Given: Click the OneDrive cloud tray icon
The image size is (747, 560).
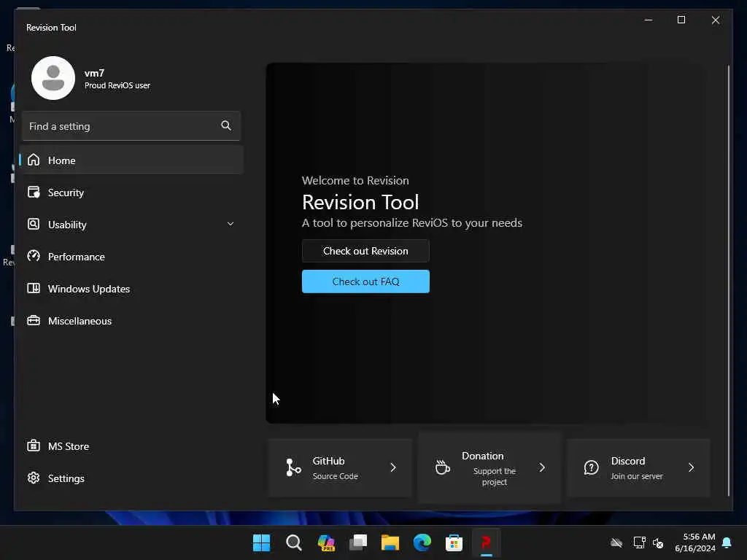Looking at the screenshot, I should click(x=616, y=542).
